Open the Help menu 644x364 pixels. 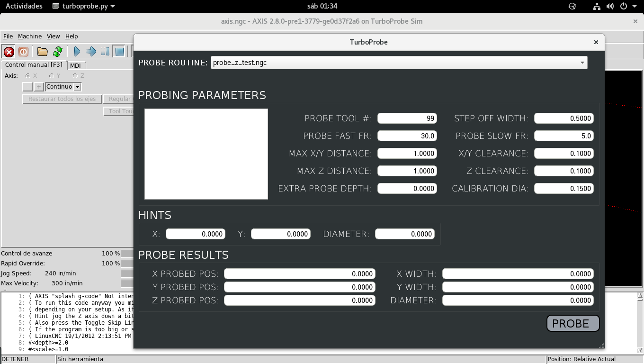point(72,36)
